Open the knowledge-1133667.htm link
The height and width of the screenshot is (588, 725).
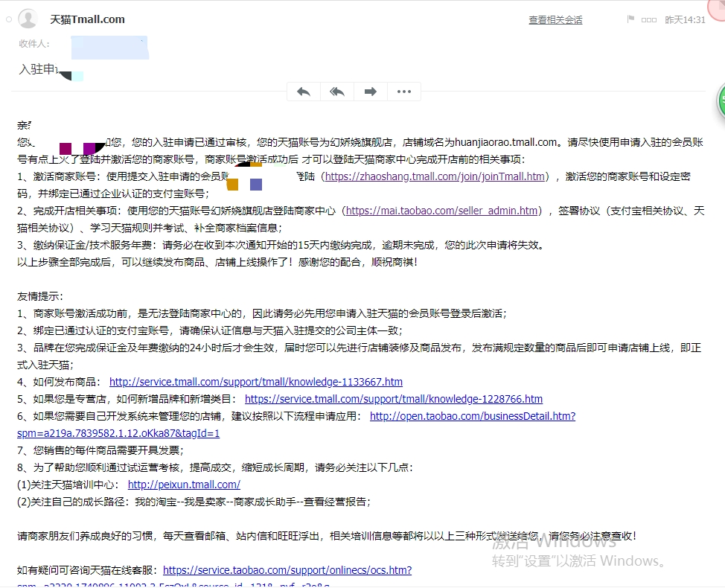tap(256, 382)
